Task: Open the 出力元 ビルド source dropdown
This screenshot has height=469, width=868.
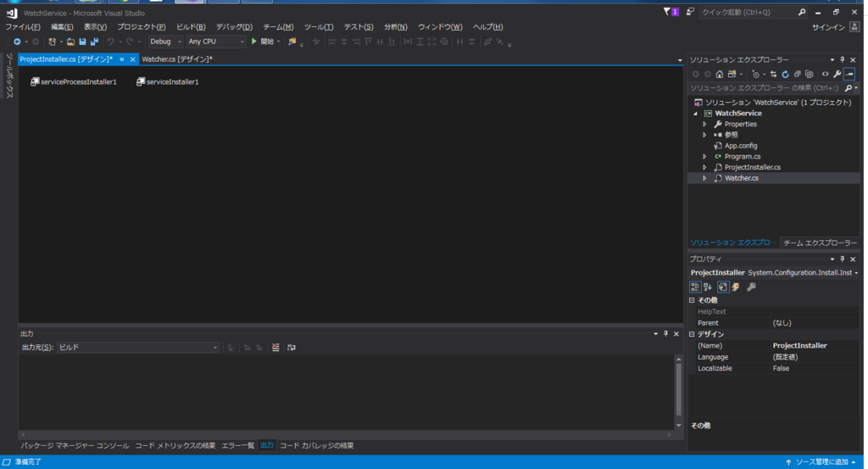Action: click(138, 347)
